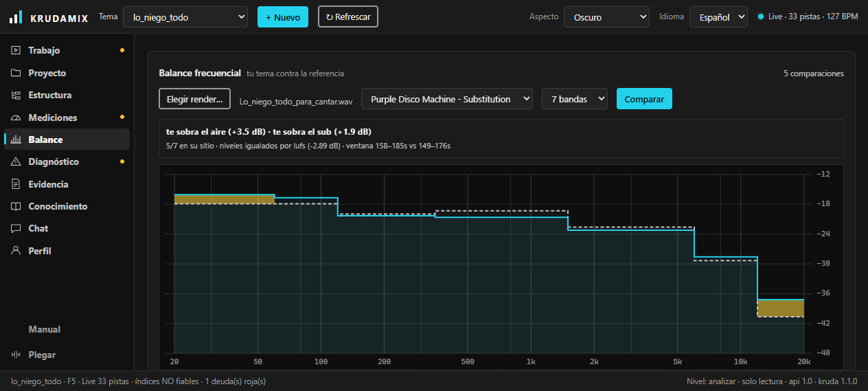
Task: Open the Trabajo section
Action: click(x=44, y=50)
